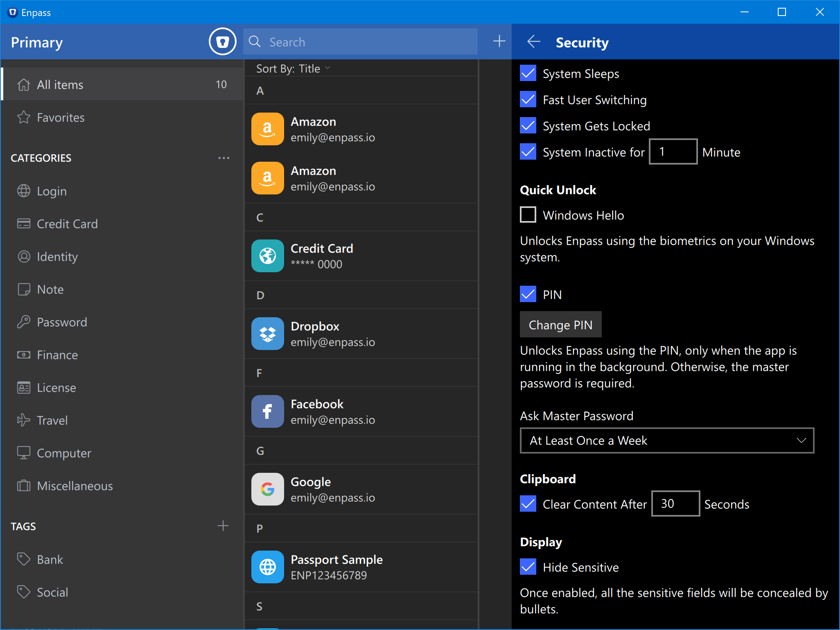Click the Enpass vault icon beside Primary
840x630 pixels.
tap(222, 42)
